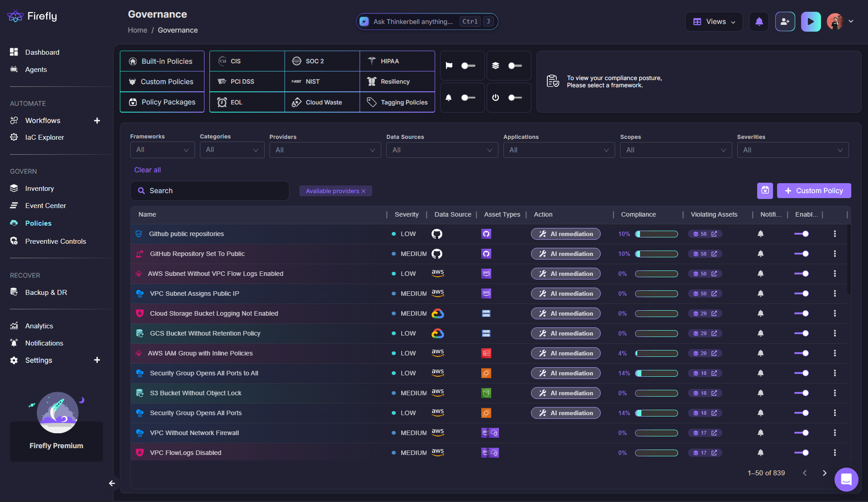The image size is (868, 502).
Task: Open more options for Security Group Opens All Ports
Action: coord(835,413)
